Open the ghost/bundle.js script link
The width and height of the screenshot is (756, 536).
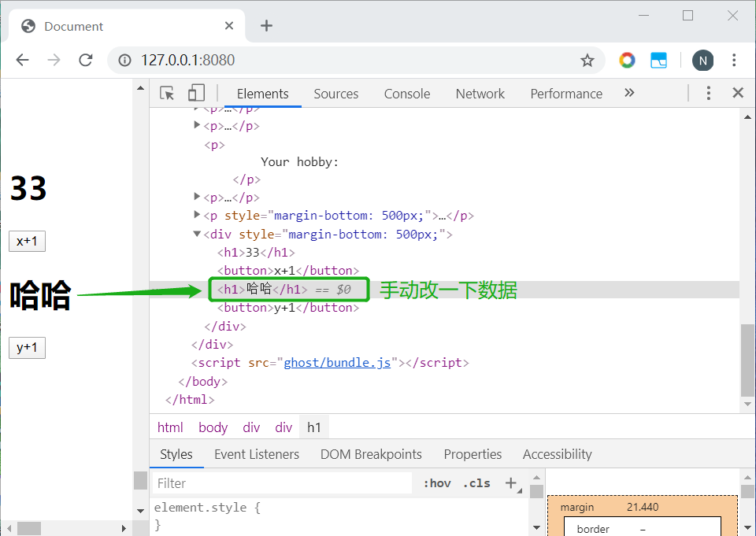coord(337,363)
